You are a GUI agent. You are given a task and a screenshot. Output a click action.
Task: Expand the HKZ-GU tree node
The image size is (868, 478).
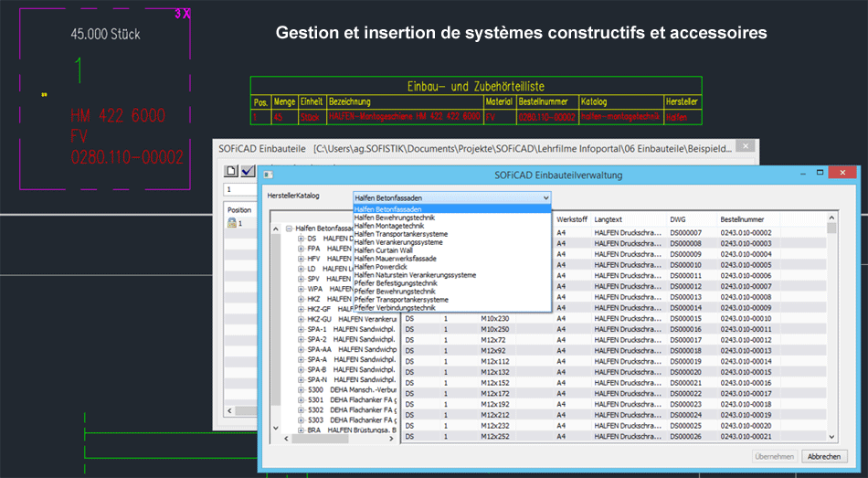[x=302, y=318]
